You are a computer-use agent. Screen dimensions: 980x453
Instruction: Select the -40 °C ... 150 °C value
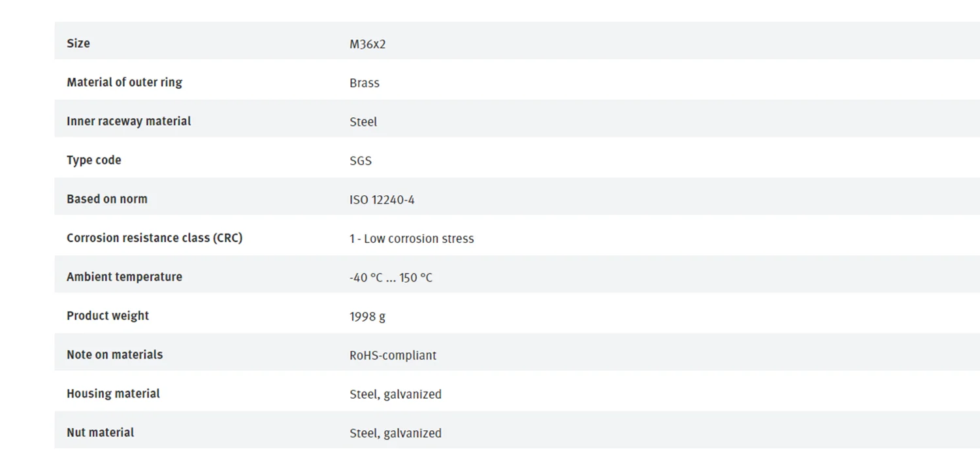(391, 277)
